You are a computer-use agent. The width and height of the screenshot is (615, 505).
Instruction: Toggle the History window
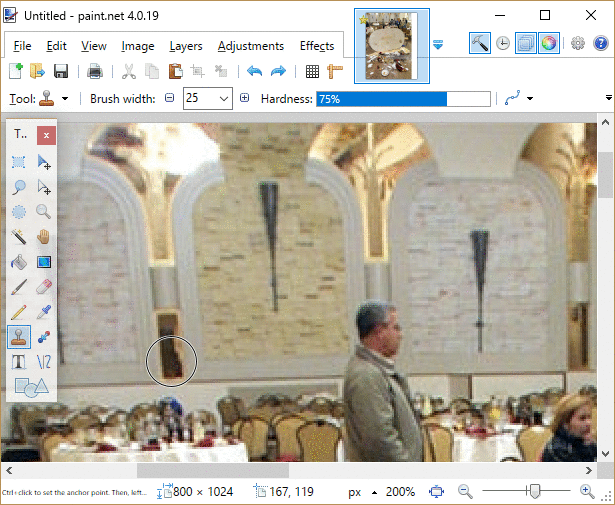pyautogui.click(x=503, y=43)
